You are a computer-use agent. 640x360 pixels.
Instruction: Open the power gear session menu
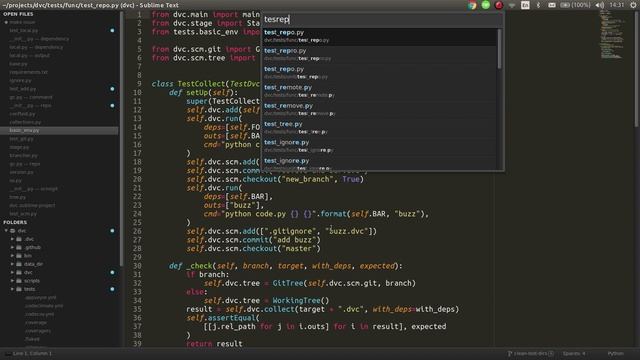(x=633, y=5)
